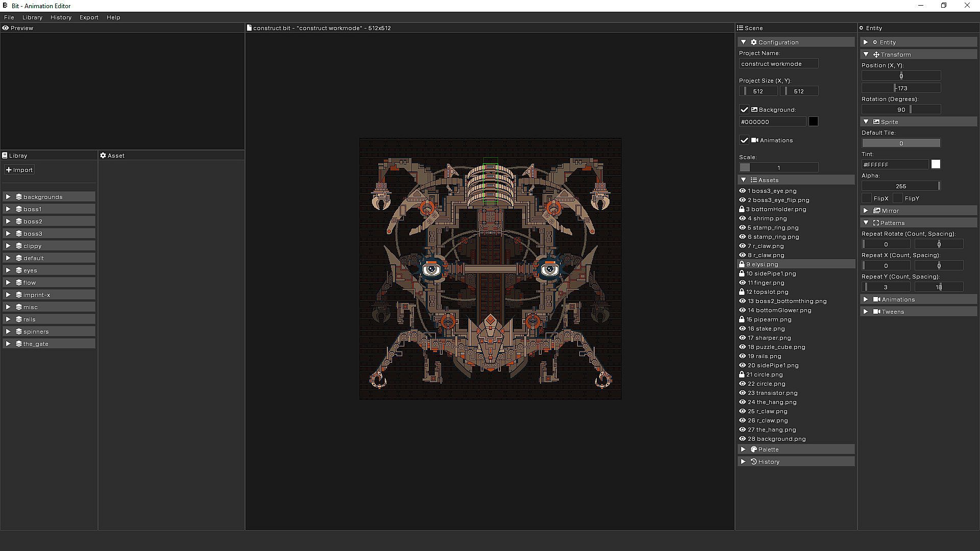The width and height of the screenshot is (980, 551).
Task: Select the 28 background.png asset
Action: [776, 439]
